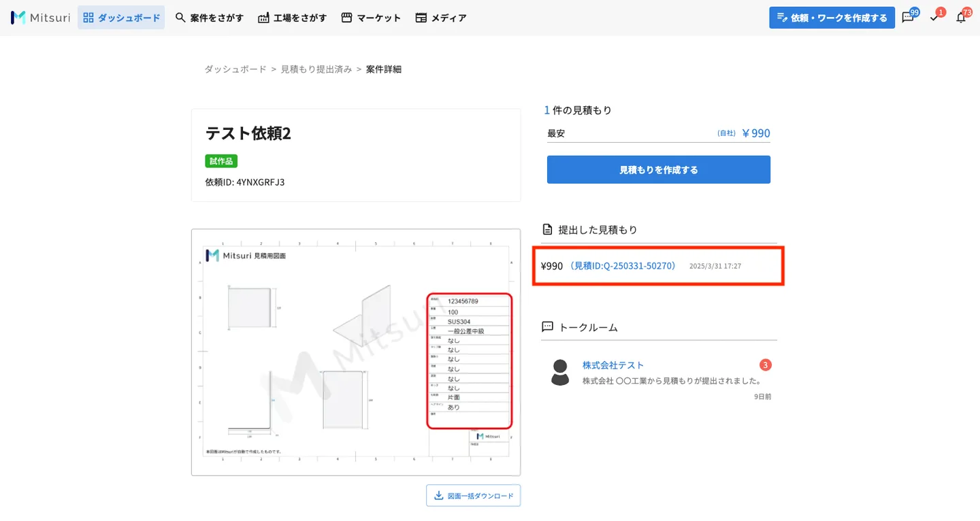Click the 提出した見積もり heading

[598, 230]
